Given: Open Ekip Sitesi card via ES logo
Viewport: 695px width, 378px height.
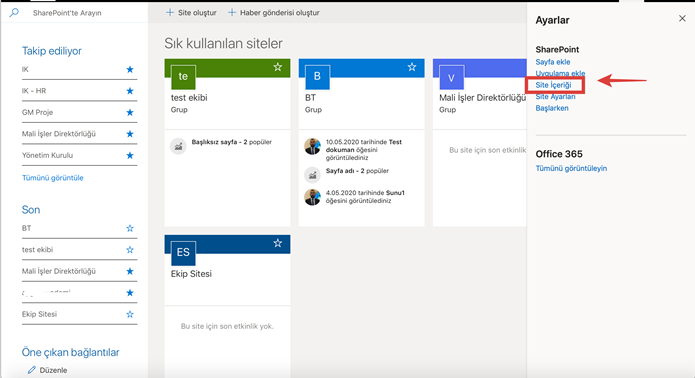Looking at the screenshot, I should click(x=183, y=253).
